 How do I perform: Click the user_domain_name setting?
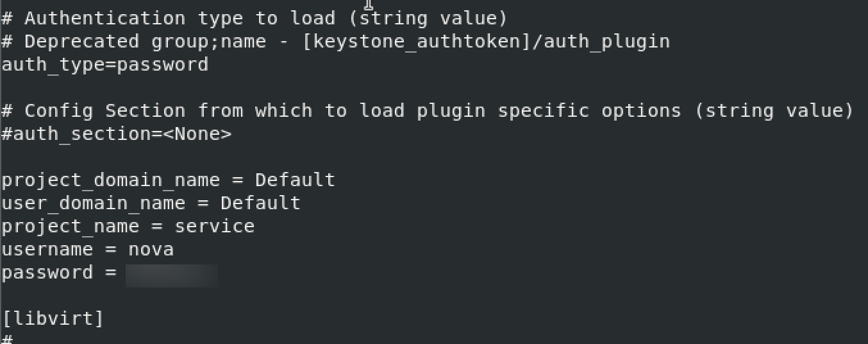click(151, 203)
